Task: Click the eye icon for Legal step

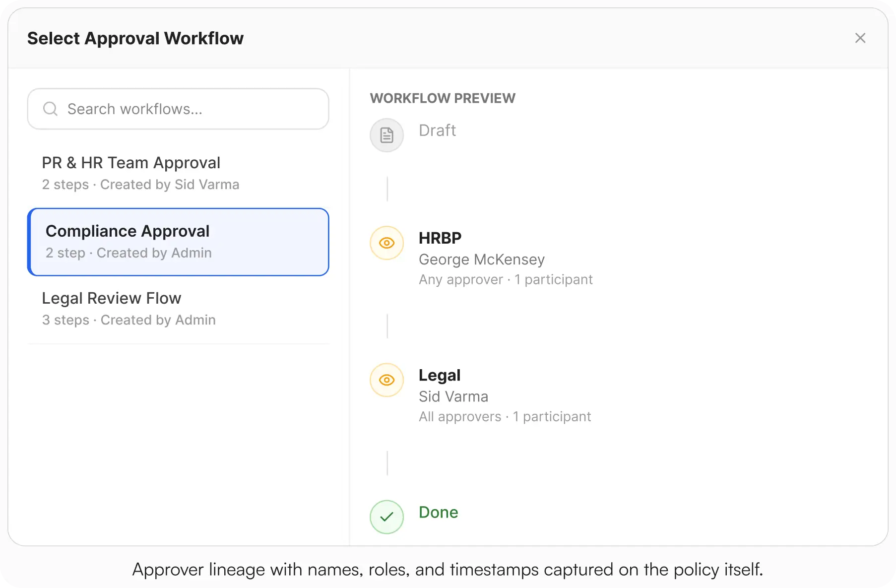Action: [387, 380]
